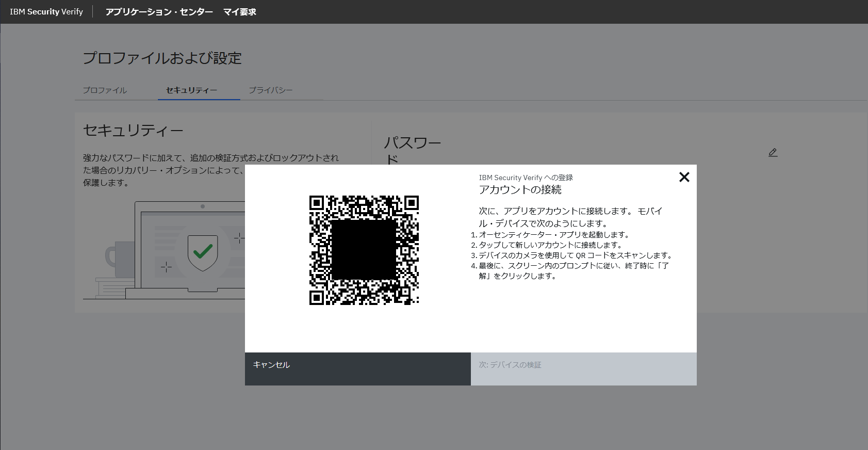Click the セキュリティー section heading
868x450 pixels.
(133, 131)
